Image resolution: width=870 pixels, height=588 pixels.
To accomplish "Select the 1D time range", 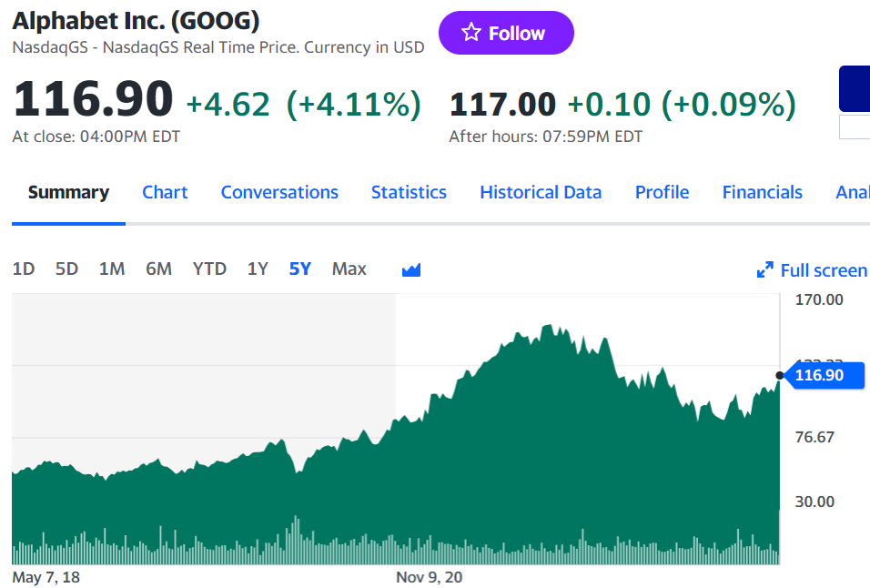I will [24, 269].
